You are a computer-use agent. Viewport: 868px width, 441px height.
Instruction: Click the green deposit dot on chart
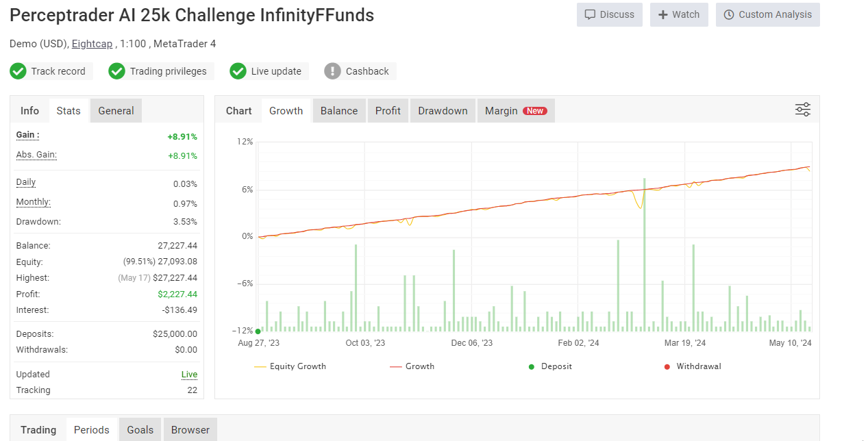258,331
